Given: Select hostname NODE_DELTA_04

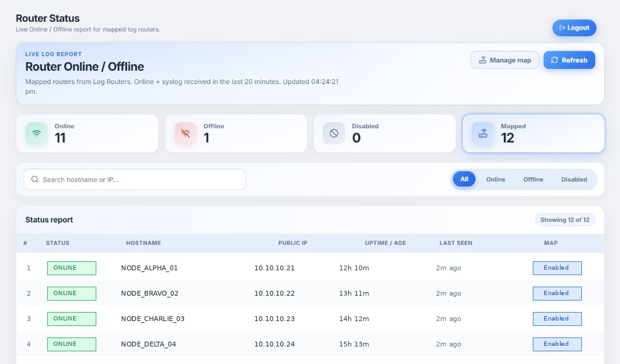Looking at the screenshot, I should (149, 344).
